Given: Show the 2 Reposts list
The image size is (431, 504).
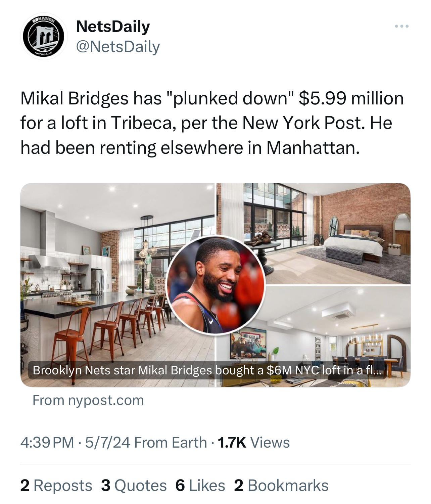Looking at the screenshot, I should click(56, 486).
